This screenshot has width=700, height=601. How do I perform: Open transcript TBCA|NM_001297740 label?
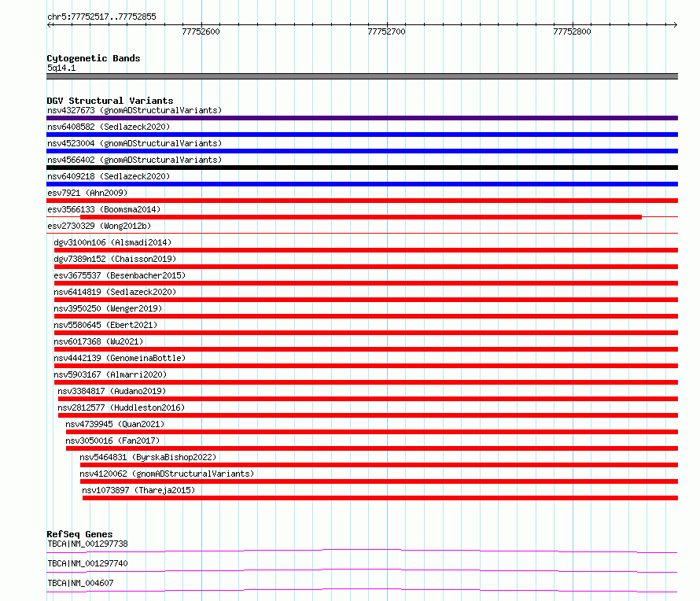pos(87,563)
